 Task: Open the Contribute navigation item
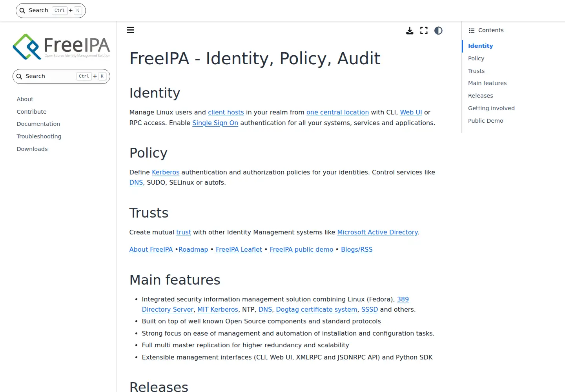[x=31, y=112]
